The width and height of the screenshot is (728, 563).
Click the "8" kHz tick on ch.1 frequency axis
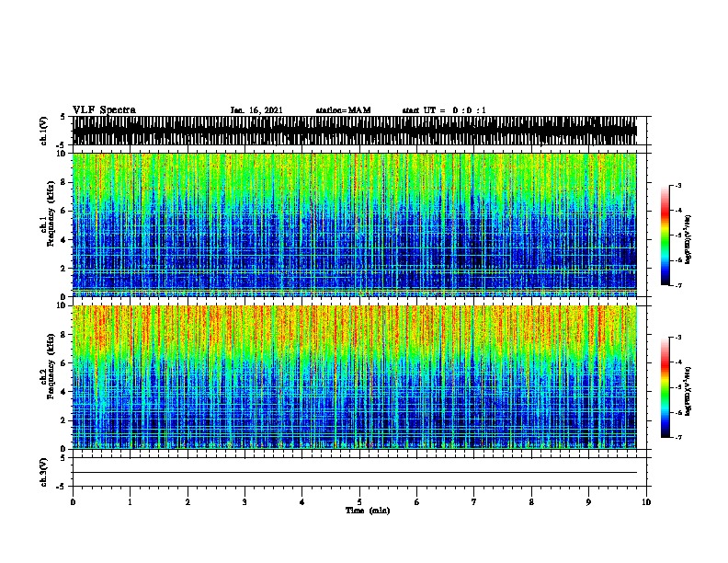[63, 182]
